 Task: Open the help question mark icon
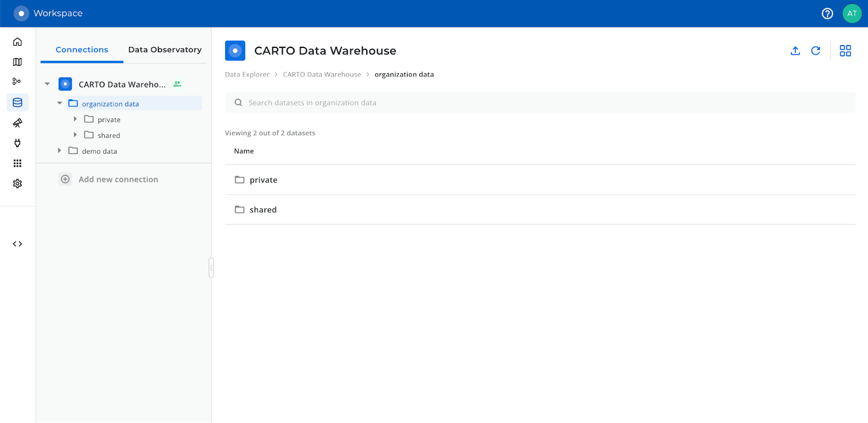tap(827, 14)
